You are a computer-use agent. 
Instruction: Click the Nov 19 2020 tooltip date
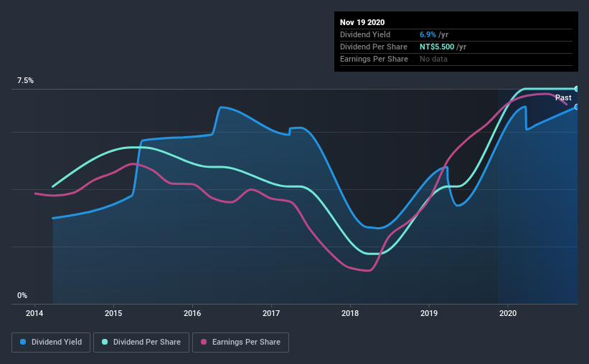click(x=362, y=22)
